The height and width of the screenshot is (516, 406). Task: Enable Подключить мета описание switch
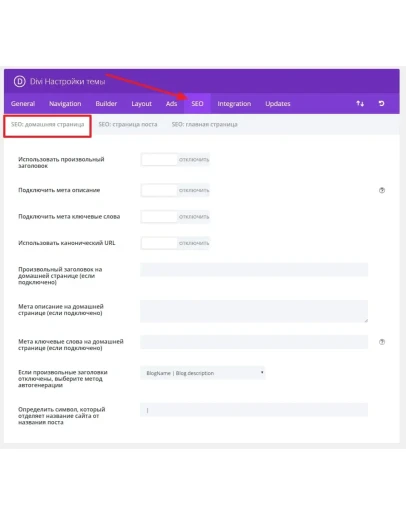(175, 190)
